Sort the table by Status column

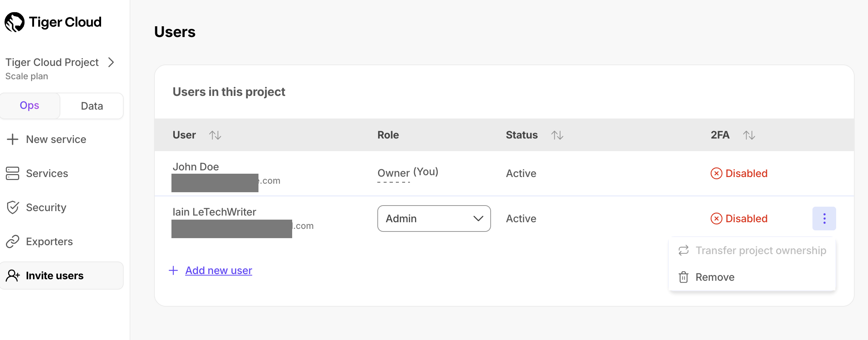557,135
